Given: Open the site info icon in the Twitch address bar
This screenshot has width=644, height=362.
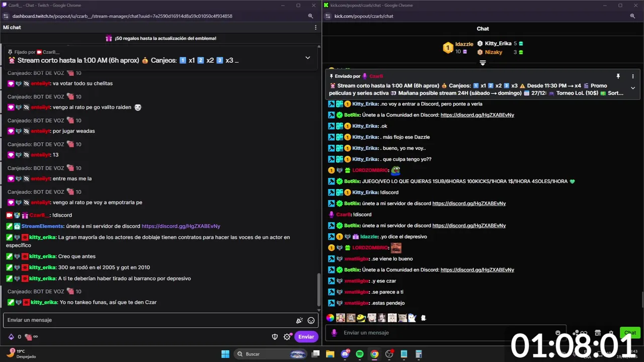Looking at the screenshot, I should point(6,16).
